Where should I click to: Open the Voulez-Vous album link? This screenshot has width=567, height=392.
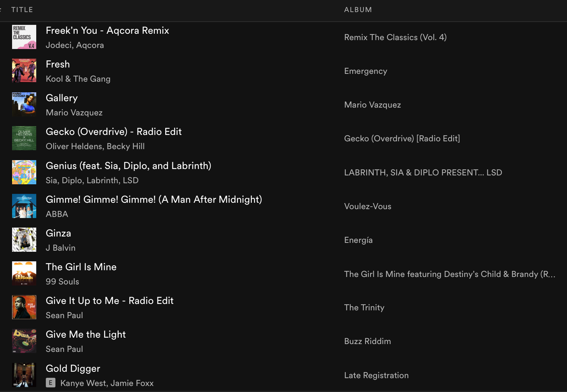pos(368,206)
